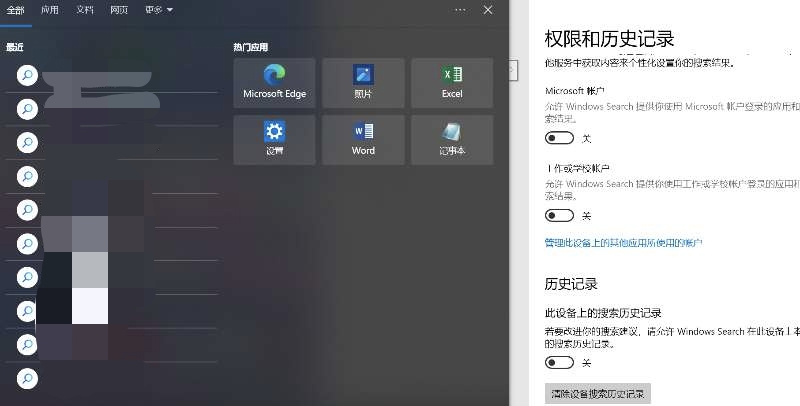Viewport: 800px width, 406px height.
Task: Select the 网页 tab
Action: (x=119, y=10)
